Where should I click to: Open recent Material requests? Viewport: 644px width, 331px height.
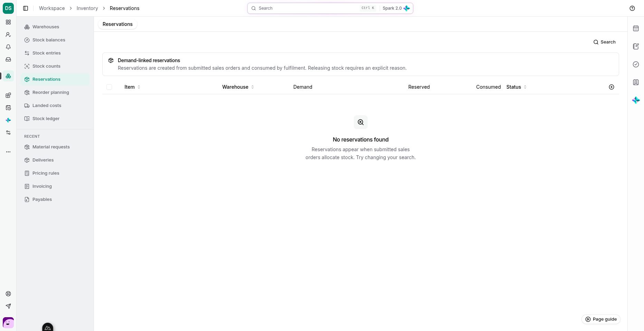tap(55, 147)
